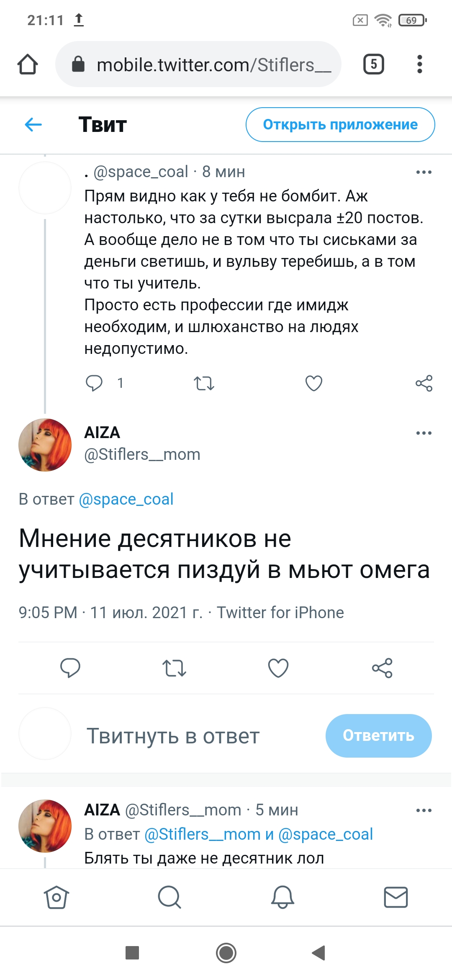Open the browser three-dot menu
This screenshot has width=452, height=980.
pos(419,64)
